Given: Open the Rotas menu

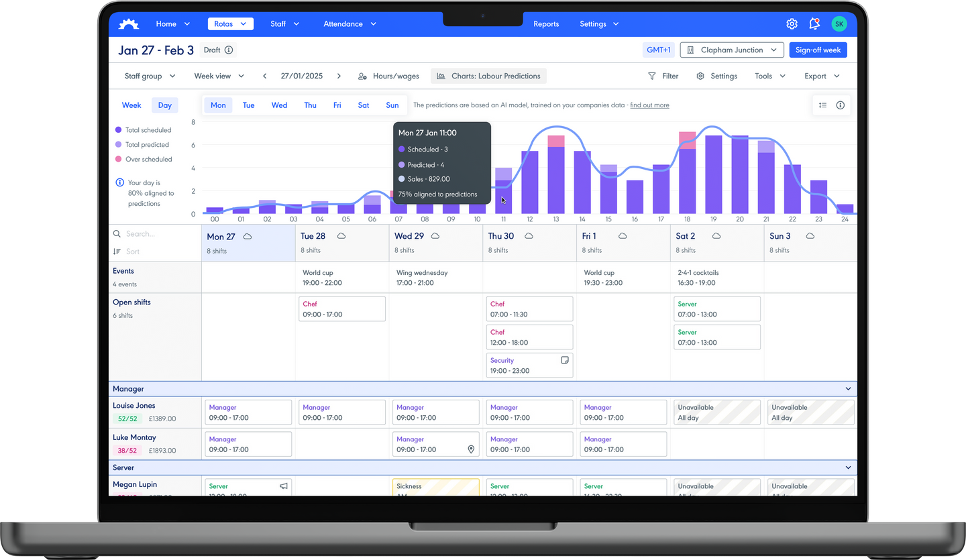Looking at the screenshot, I should click(230, 23).
